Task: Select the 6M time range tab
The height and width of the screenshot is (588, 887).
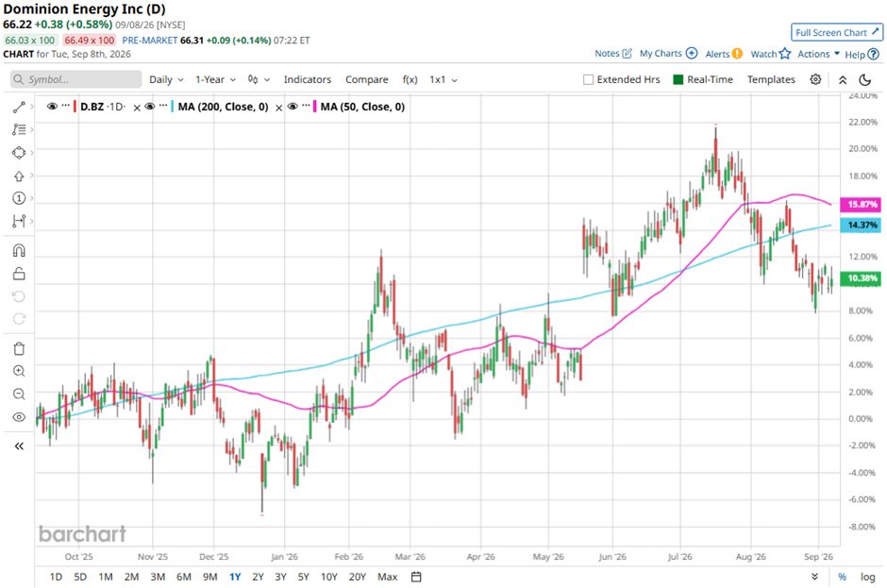Action: [x=184, y=577]
